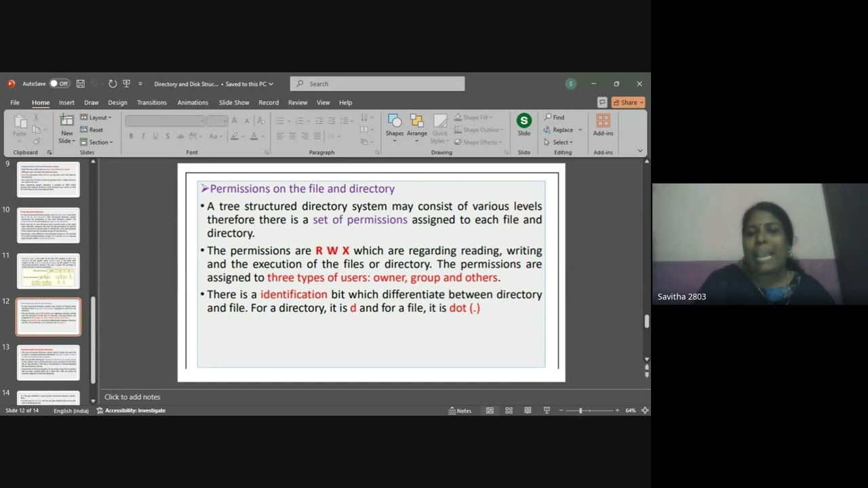Viewport: 868px width, 488px height.
Task: Click the Bold formatting icon
Action: (x=131, y=136)
